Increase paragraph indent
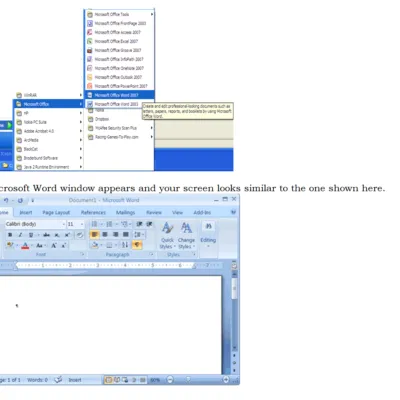400x400 pixels. pos(149,224)
